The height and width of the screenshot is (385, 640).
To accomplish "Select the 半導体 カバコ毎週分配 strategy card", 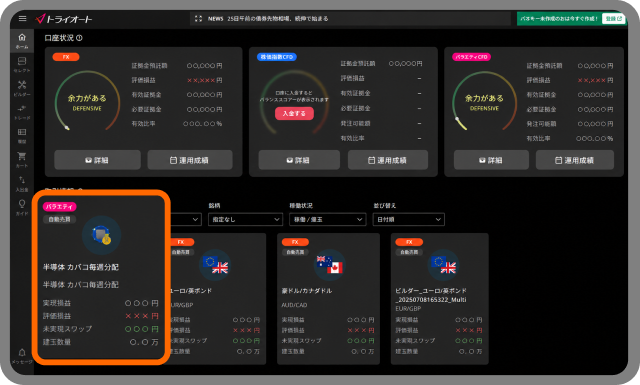I will point(101,277).
